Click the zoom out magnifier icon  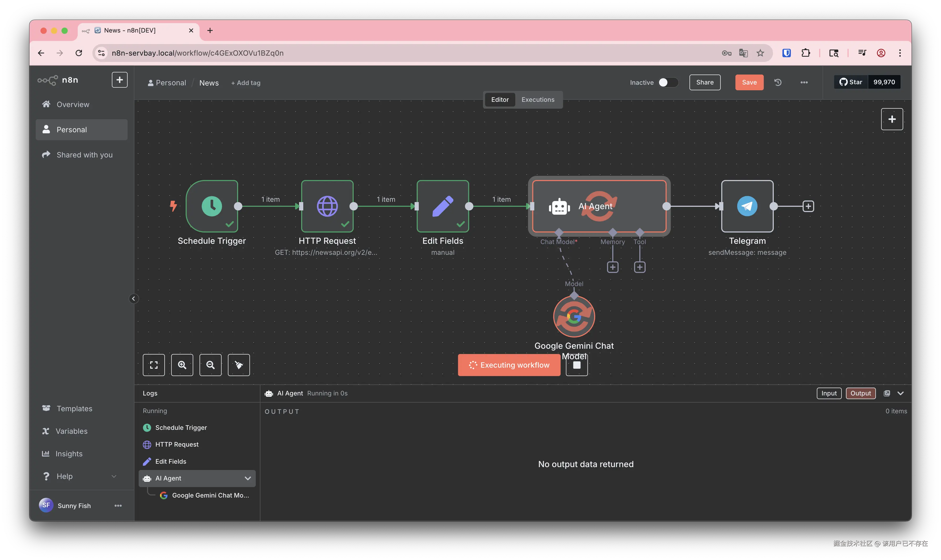pos(210,365)
